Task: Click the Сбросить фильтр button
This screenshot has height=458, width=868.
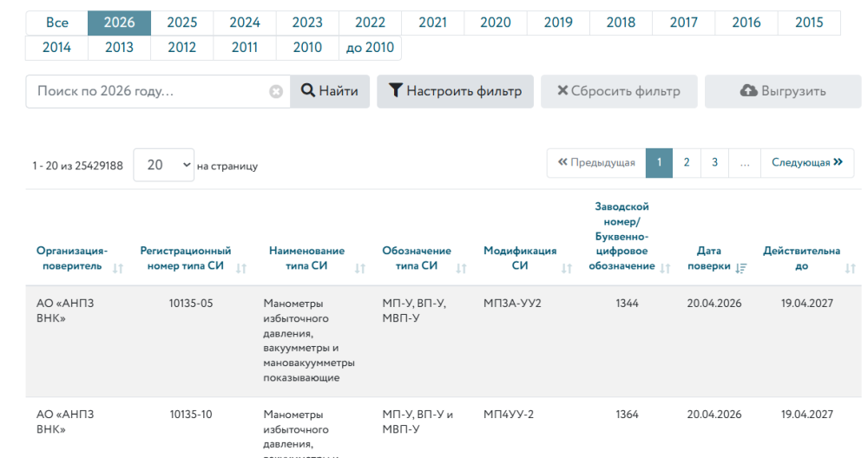Action: pos(619,91)
